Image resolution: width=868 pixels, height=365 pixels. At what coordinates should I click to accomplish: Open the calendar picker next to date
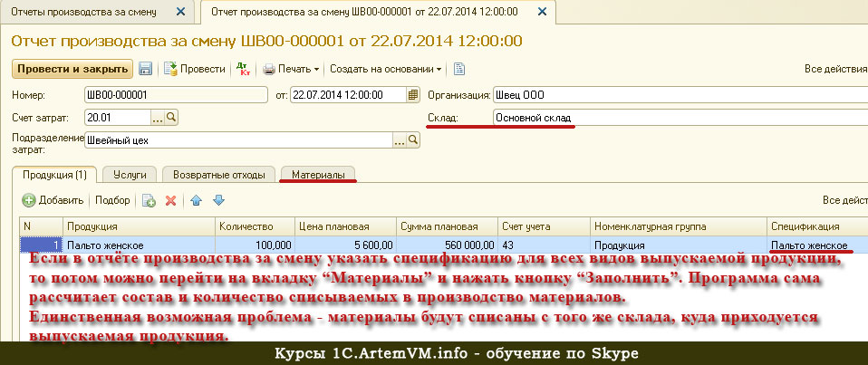413,94
